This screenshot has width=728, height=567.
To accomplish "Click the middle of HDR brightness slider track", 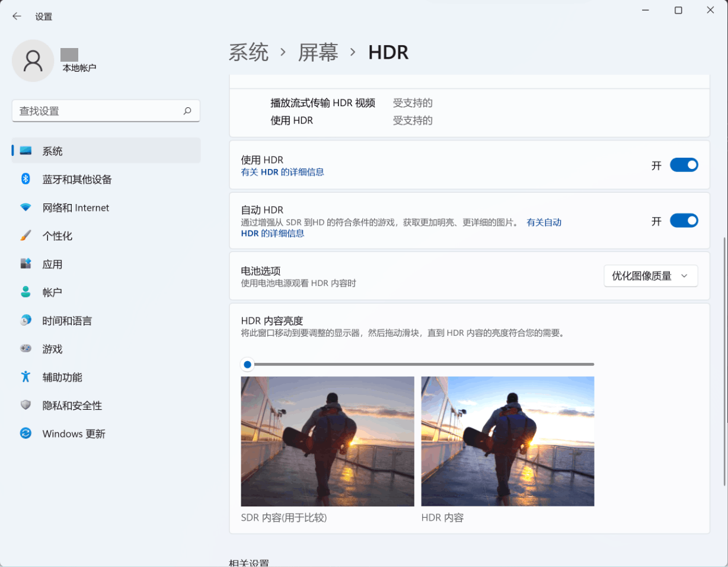I will click(x=417, y=364).
